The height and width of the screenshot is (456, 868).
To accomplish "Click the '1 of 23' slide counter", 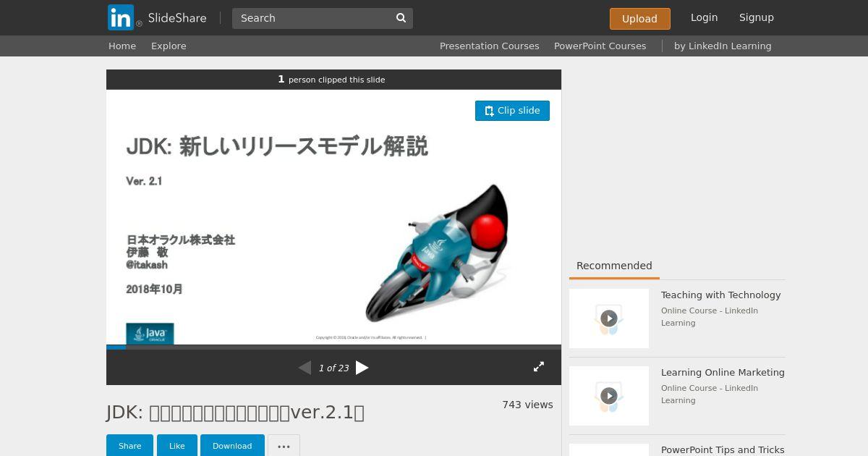I will [333, 368].
